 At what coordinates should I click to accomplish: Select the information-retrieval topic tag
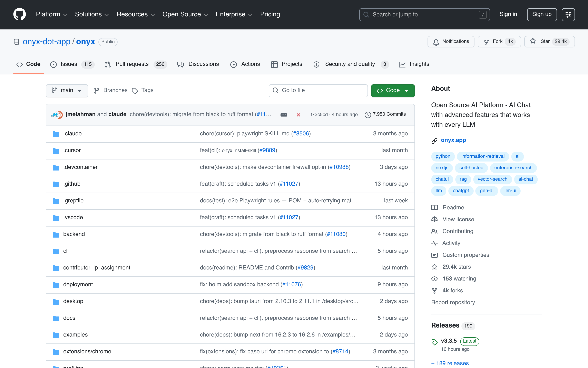point(483,156)
